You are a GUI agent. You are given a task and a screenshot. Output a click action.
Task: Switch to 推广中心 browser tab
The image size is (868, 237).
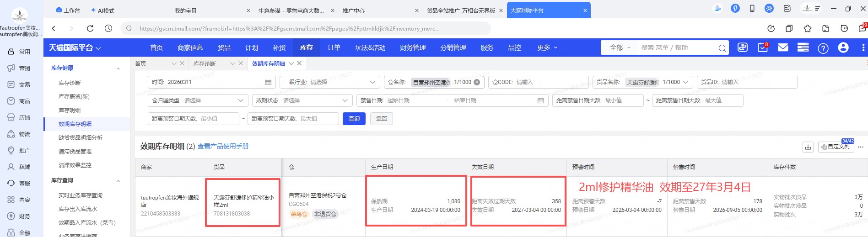click(x=354, y=11)
